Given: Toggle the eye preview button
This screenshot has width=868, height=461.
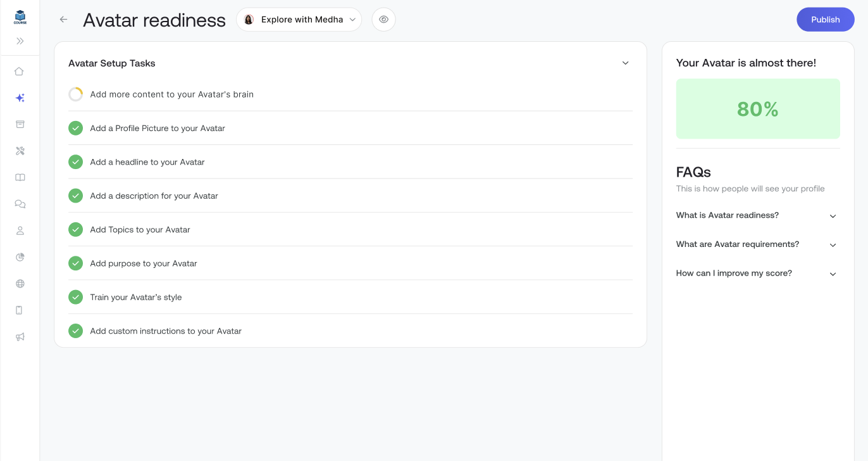Looking at the screenshot, I should pyautogui.click(x=383, y=20).
